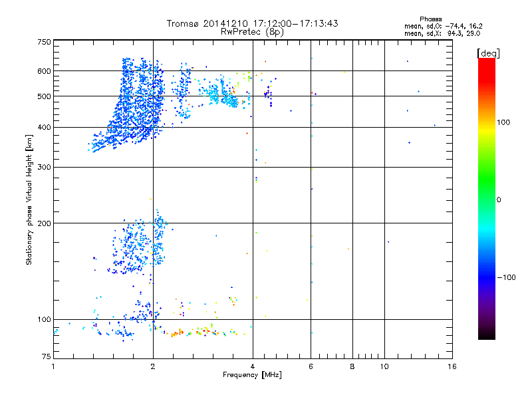
Task: Click the x-axis label '10'
Action: 384,366
